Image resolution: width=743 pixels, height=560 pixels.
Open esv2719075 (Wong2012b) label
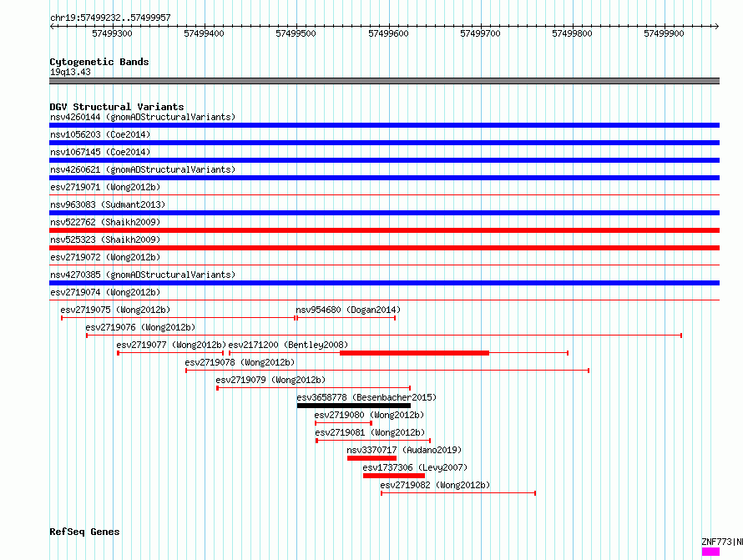click(115, 310)
